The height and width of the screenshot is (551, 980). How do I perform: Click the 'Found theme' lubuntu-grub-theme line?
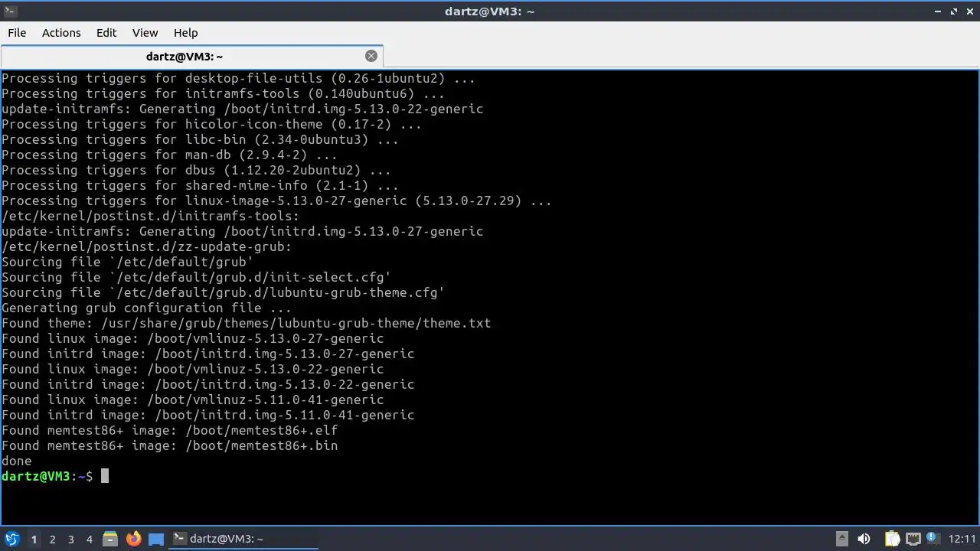tap(246, 323)
